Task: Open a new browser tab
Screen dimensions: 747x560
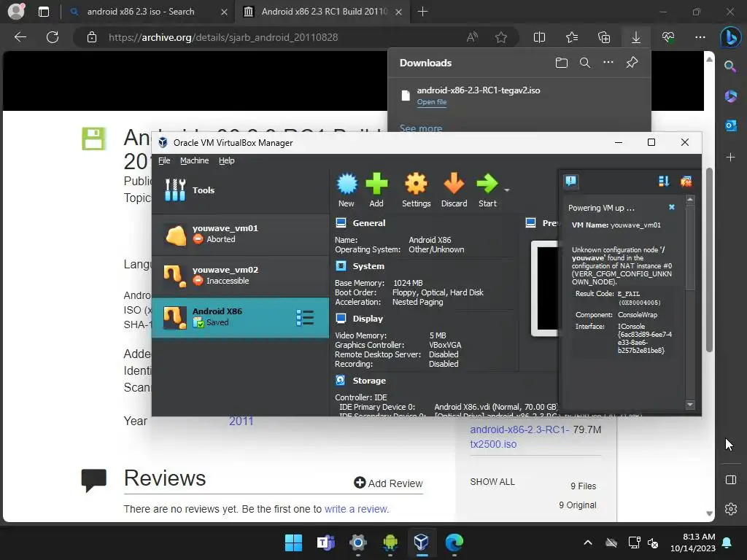Action: coord(422,12)
